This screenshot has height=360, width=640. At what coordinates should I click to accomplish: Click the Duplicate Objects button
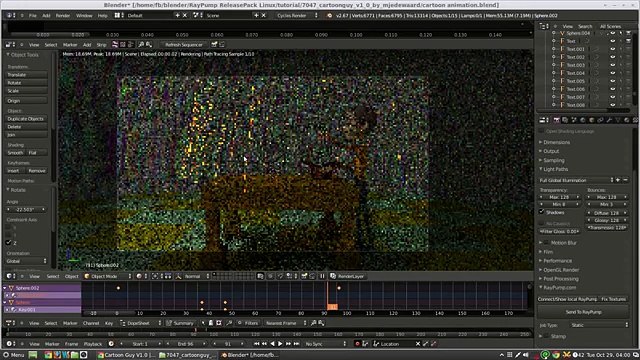tap(27, 119)
